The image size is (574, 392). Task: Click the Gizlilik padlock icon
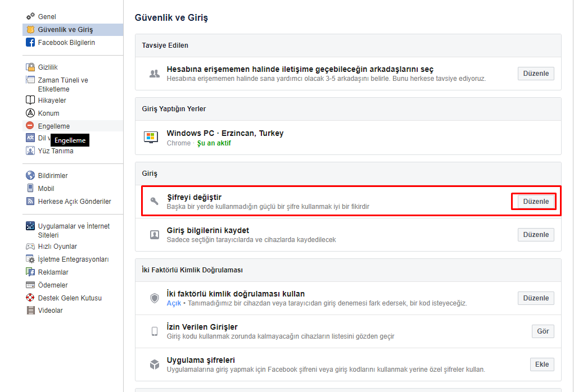point(30,67)
